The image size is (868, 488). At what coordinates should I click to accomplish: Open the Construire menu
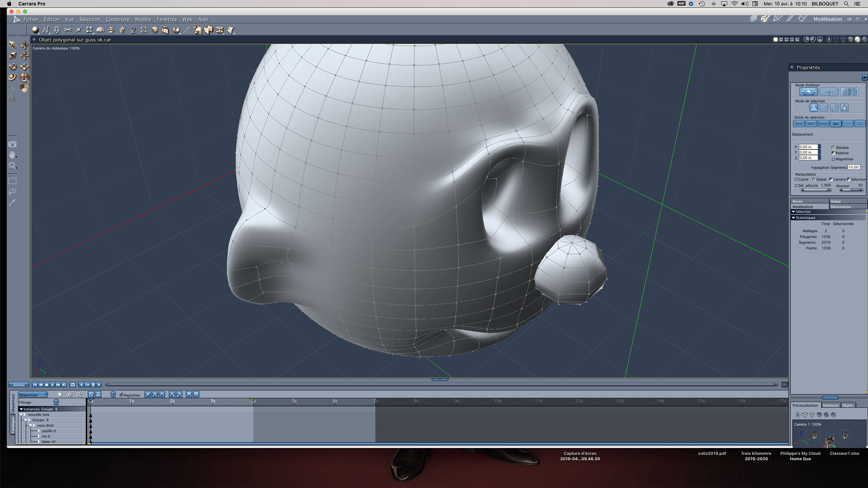118,19
